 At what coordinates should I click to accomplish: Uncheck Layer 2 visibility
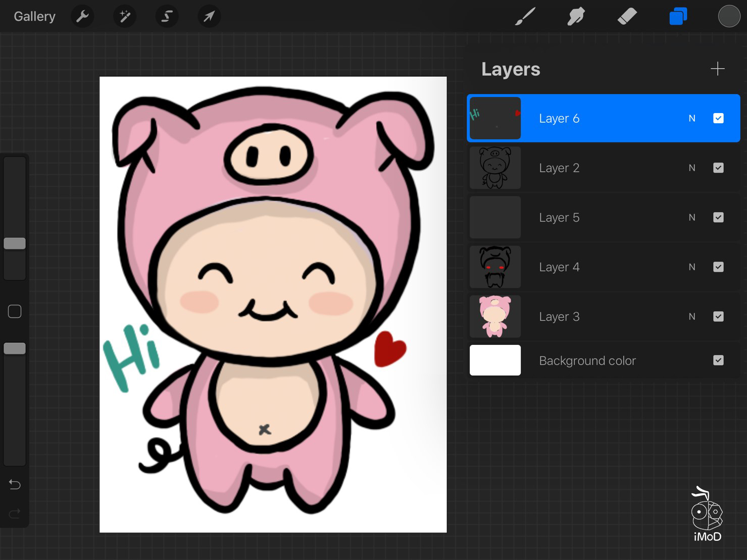point(718,168)
